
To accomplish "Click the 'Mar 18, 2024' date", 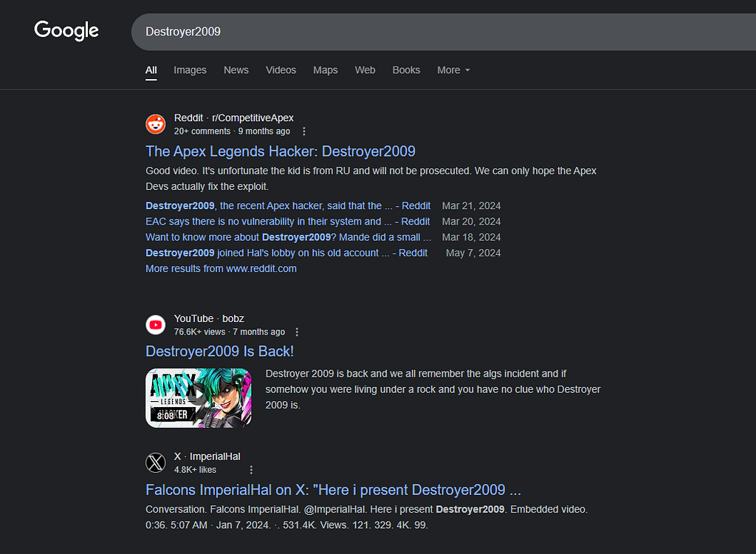I will coord(472,237).
